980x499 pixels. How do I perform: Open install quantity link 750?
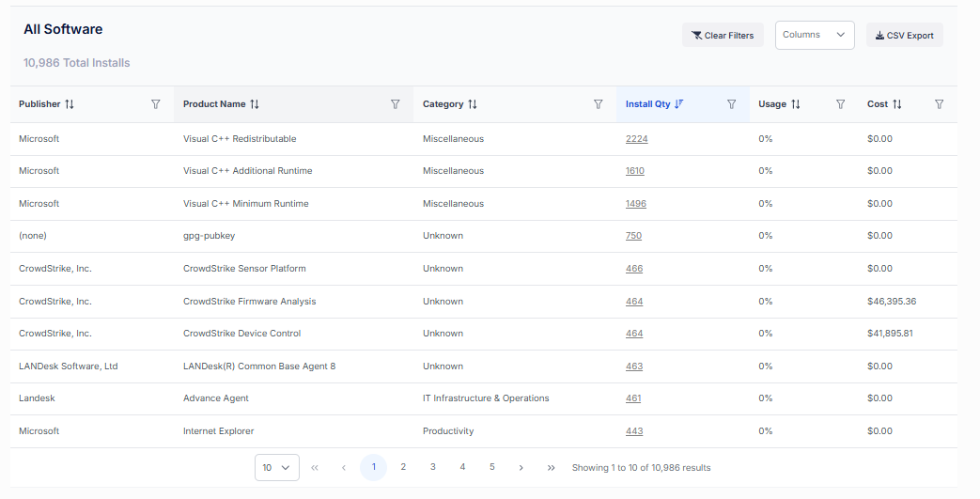click(633, 236)
